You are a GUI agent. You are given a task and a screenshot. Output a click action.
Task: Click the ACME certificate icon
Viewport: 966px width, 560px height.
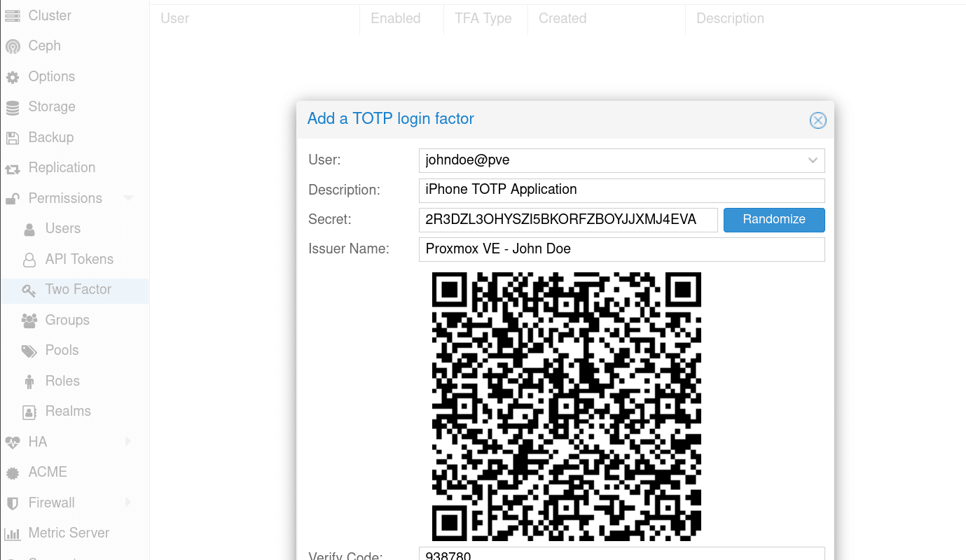point(13,472)
